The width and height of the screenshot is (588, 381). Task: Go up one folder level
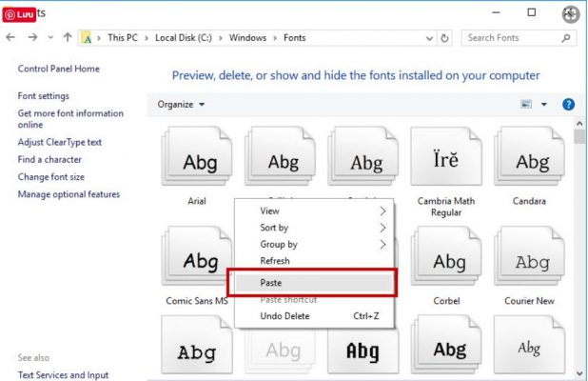[x=68, y=37]
